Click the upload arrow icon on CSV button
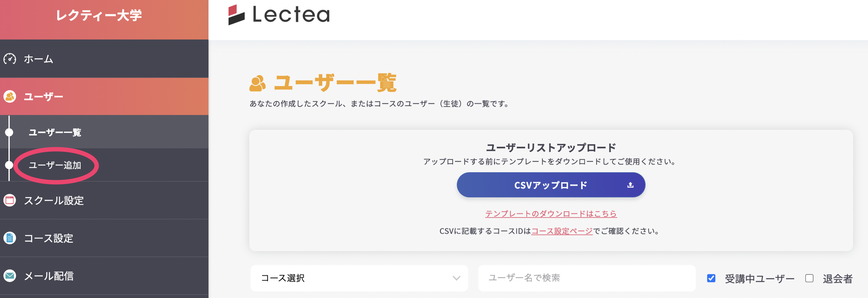 point(630,185)
